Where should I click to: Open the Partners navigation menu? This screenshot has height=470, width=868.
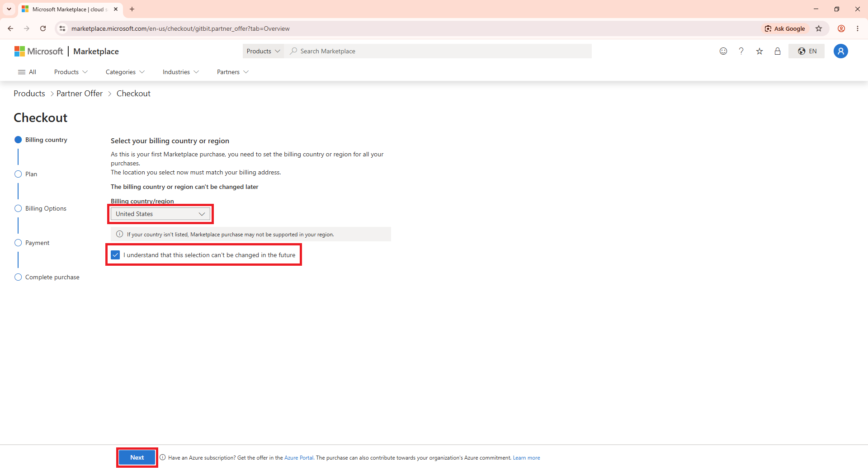pos(233,72)
